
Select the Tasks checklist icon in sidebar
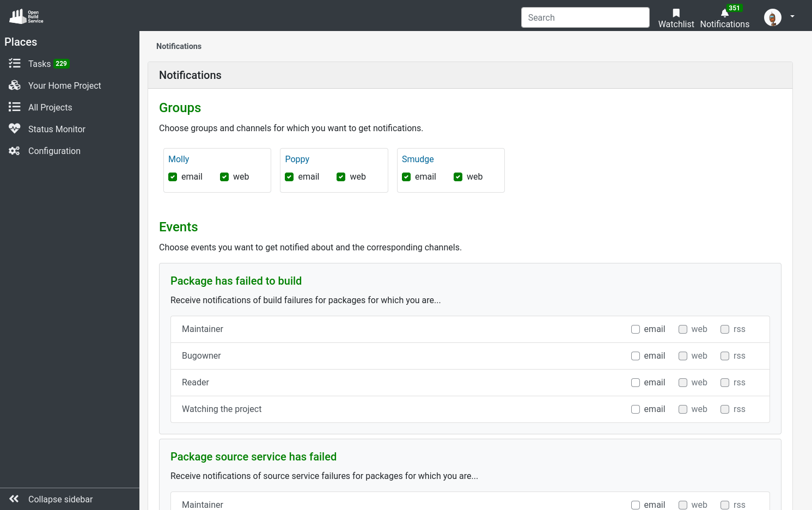[14, 64]
